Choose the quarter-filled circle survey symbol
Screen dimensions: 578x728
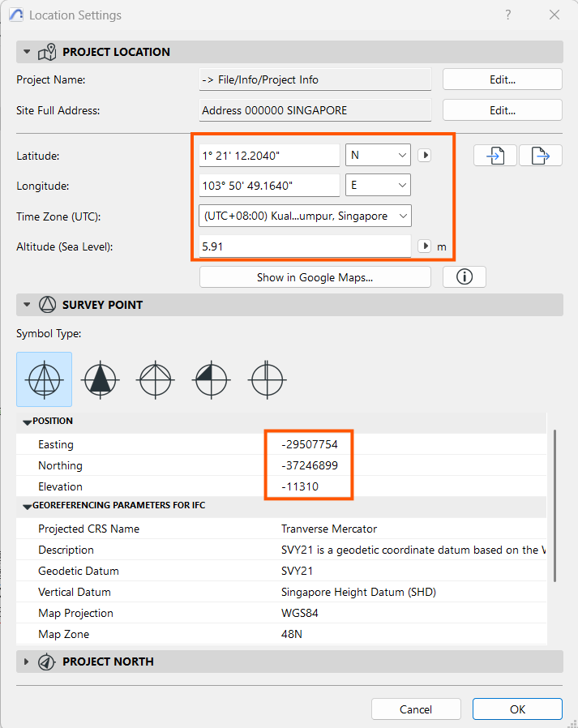coord(211,379)
